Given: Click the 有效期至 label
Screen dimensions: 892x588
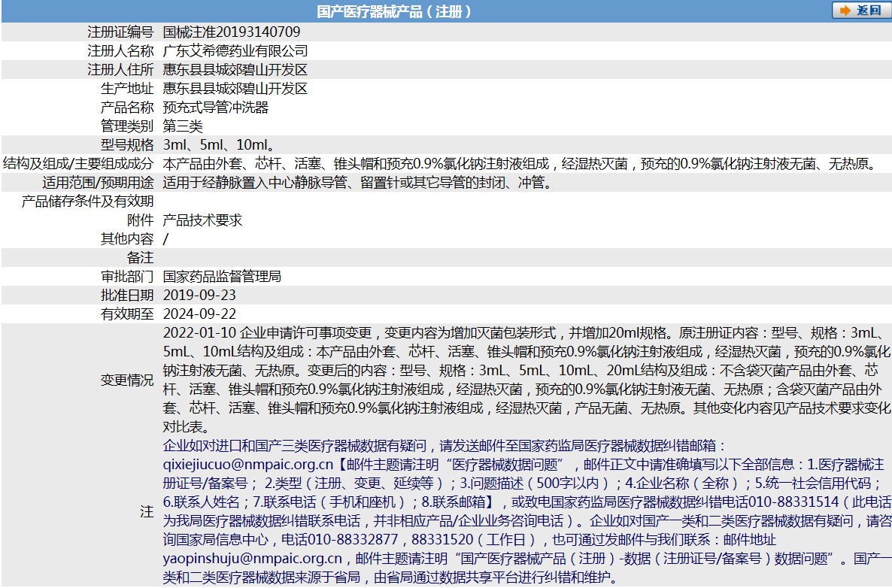Looking at the screenshot, I should coord(127,314).
